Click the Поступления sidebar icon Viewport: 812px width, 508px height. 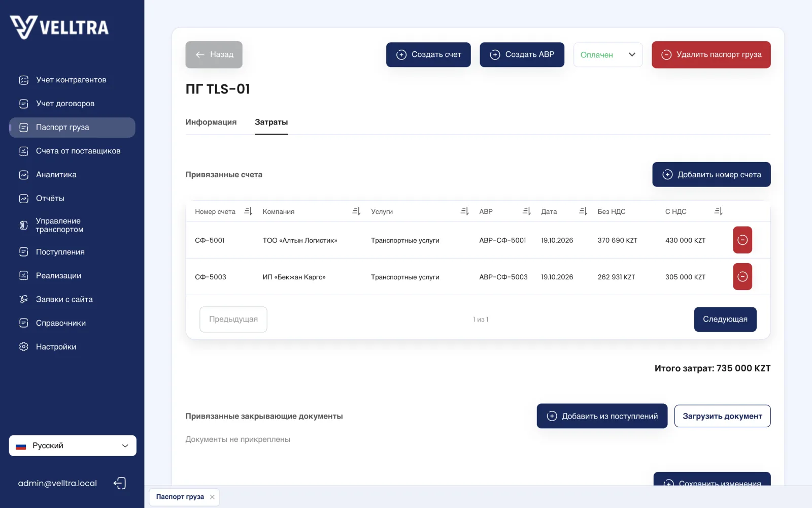(24, 252)
